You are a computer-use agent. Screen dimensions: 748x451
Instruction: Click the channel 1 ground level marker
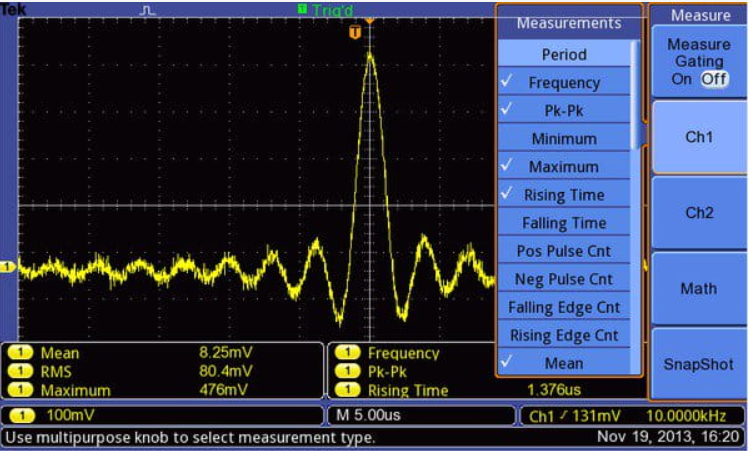click(x=7, y=267)
